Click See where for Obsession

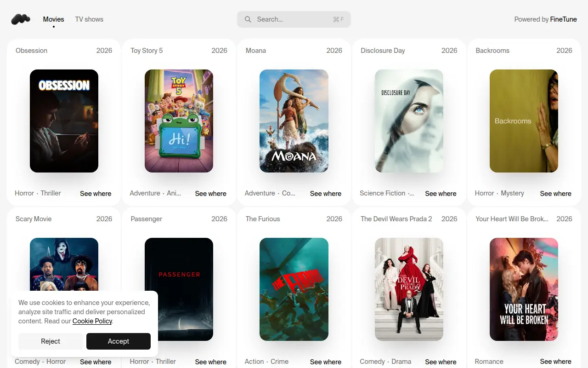[96, 194]
